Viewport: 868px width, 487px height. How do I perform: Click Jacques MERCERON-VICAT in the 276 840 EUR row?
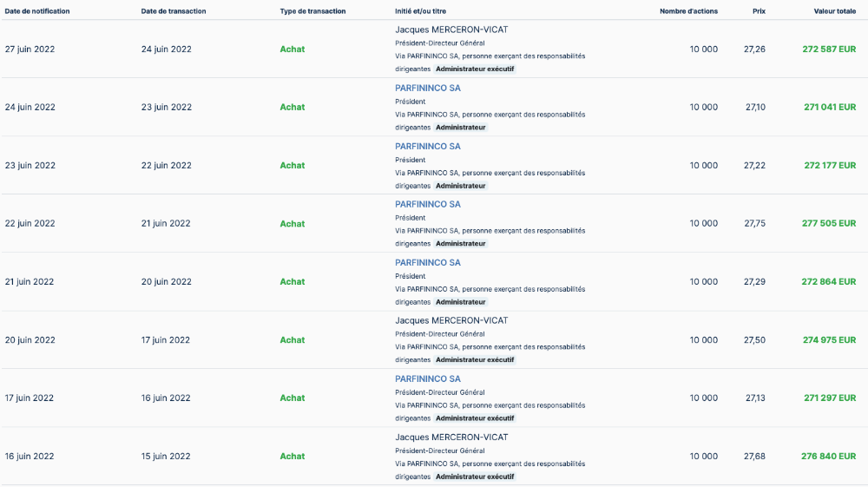coord(451,437)
